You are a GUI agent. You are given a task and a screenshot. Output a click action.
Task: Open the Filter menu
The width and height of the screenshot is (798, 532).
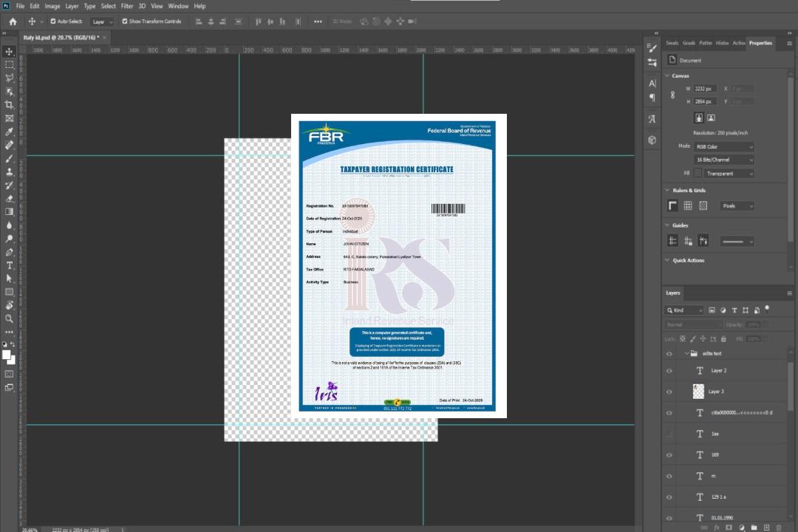(127, 6)
